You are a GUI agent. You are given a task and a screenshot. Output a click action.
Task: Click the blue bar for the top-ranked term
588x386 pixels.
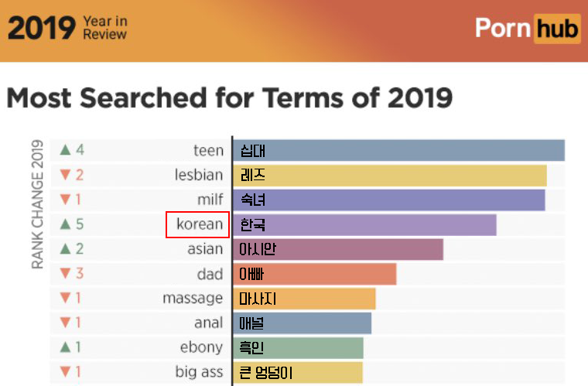(398, 150)
